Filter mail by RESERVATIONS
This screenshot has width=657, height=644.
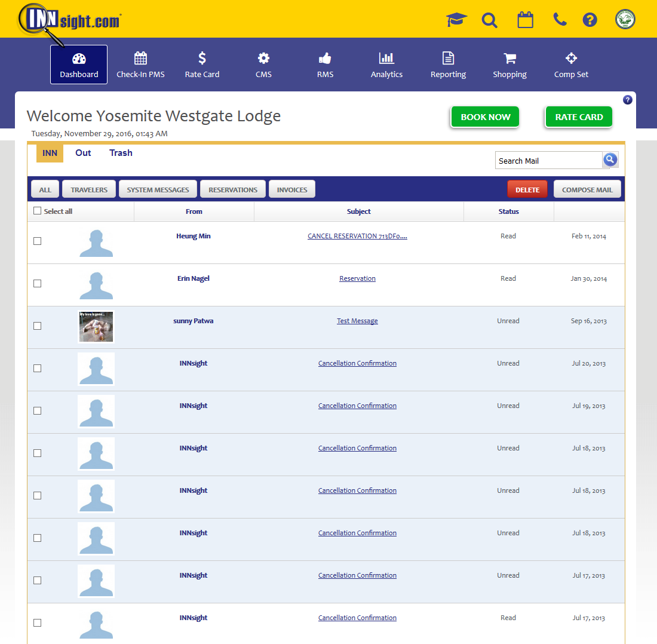(233, 189)
